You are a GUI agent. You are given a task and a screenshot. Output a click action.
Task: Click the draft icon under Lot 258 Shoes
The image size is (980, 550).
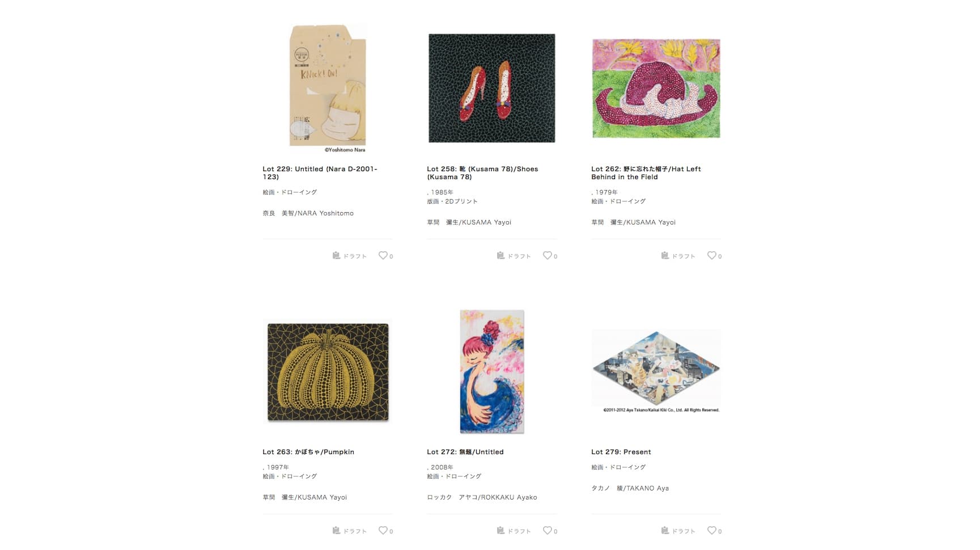[x=500, y=256]
